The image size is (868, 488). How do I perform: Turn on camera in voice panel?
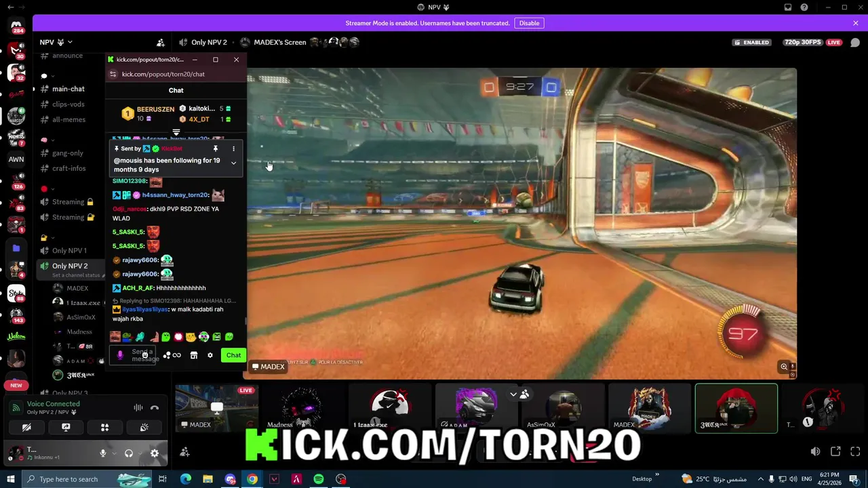pyautogui.click(x=26, y=428)
